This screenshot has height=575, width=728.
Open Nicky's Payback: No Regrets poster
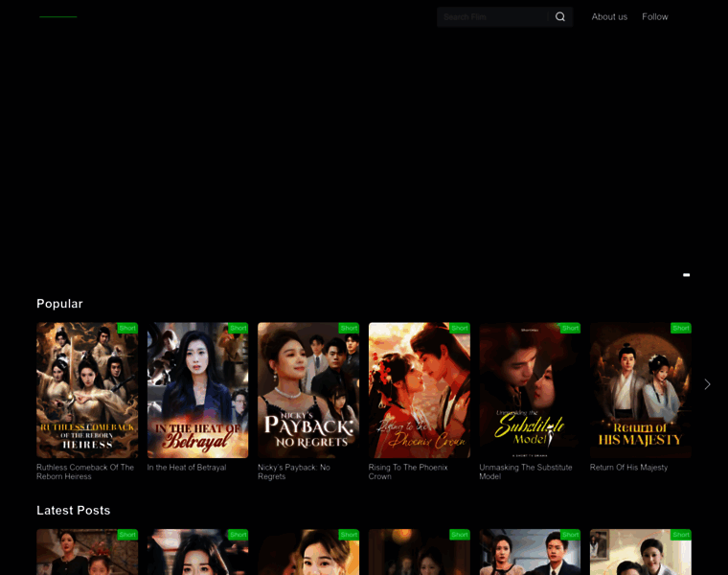tap(308, 390)
